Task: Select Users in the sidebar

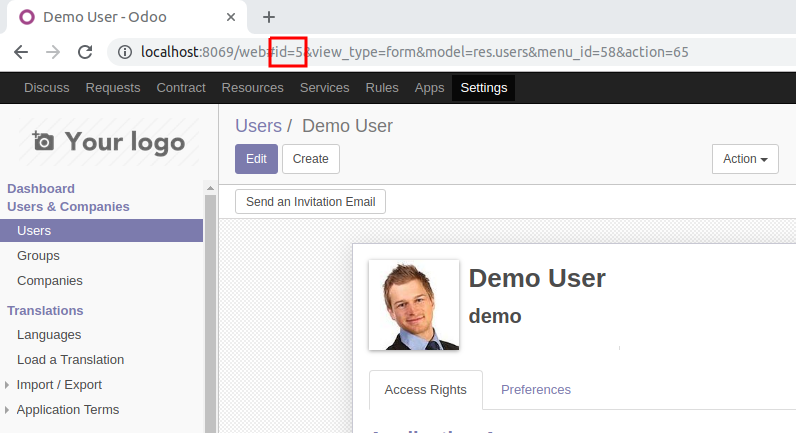Action: pyautogui.click(x=102, y=230)
